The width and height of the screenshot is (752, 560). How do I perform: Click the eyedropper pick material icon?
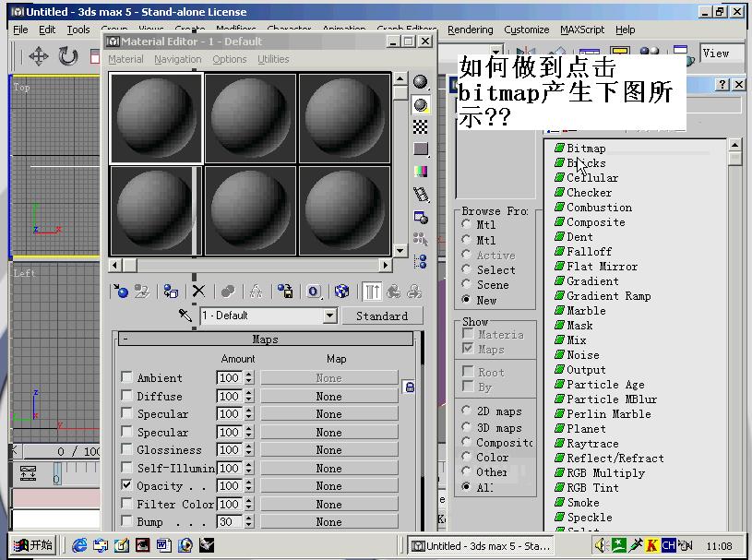185,315
